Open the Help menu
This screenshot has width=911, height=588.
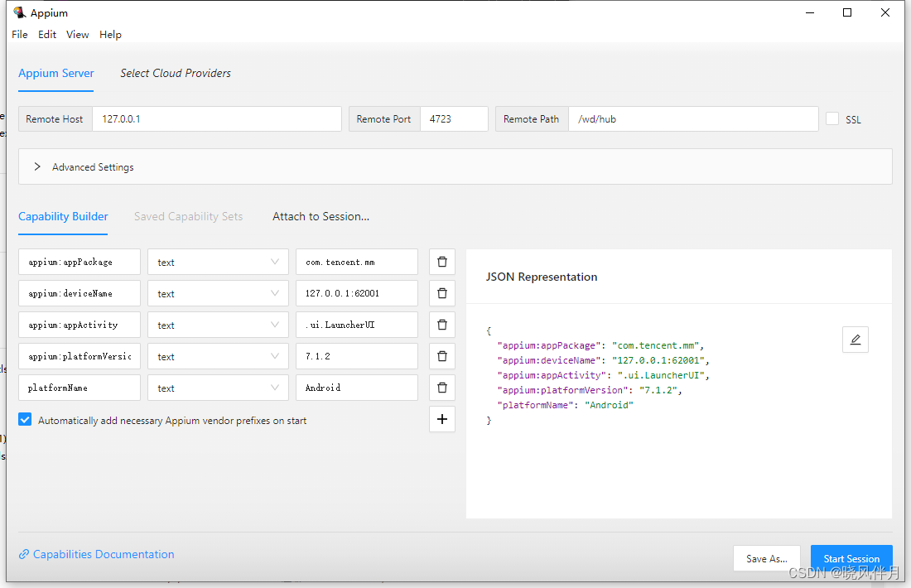pos(110,34)
